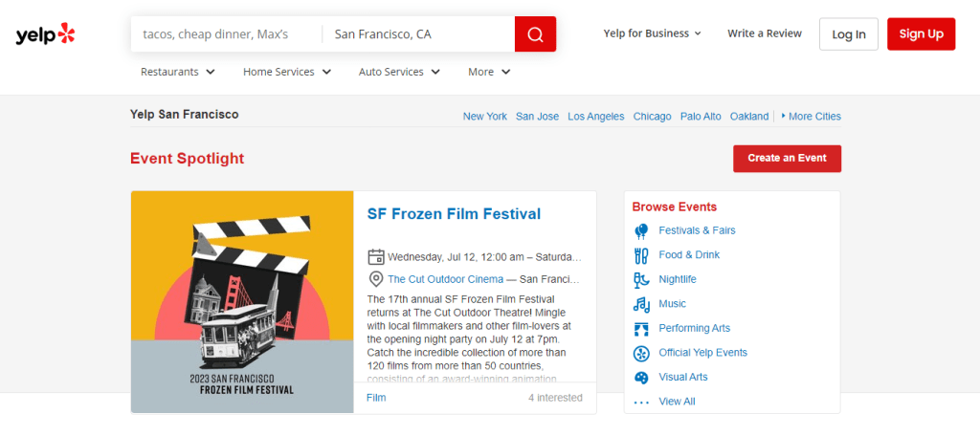Click the red search magnifier button
This screenshot has width=980, height=436.
(x=535, y=33)
